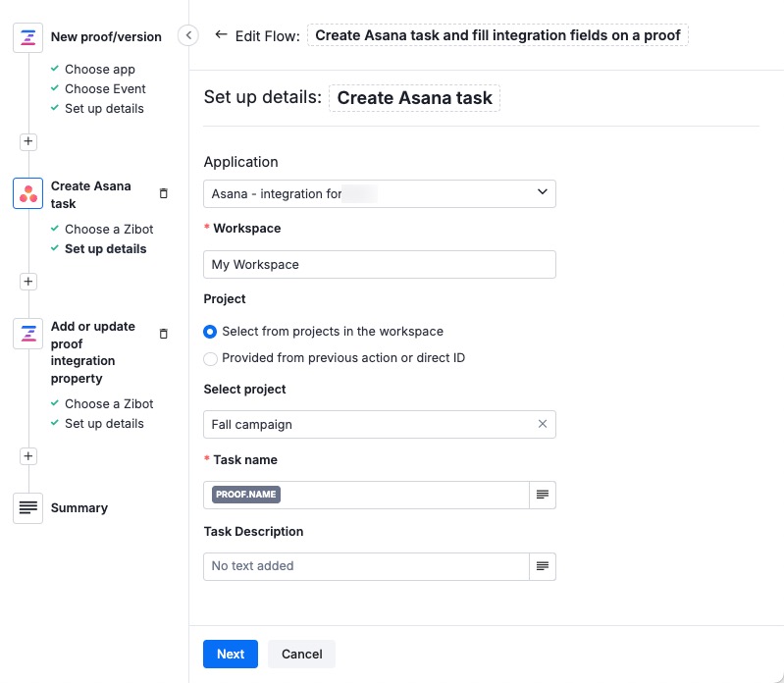Viewport: 784px width, 683px height.
Task: Click the Add or update proof property icon
Action: tap(28, 334)
